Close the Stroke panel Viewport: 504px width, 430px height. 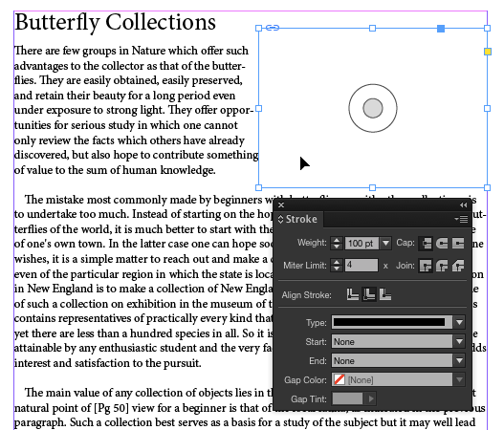point(281,204)
